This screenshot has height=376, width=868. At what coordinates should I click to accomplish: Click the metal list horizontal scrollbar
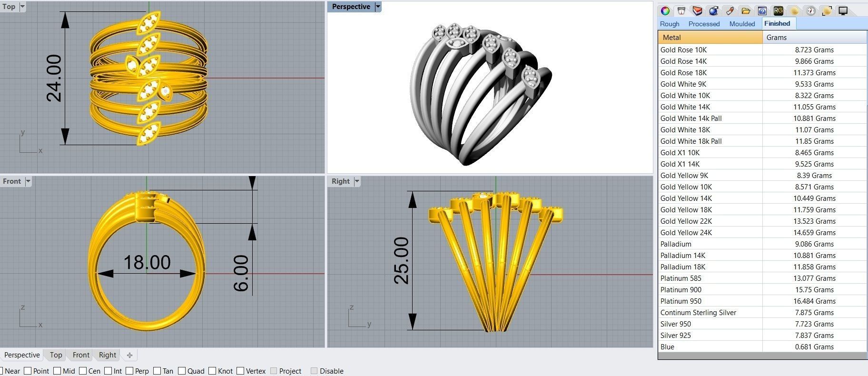point(762,356)
